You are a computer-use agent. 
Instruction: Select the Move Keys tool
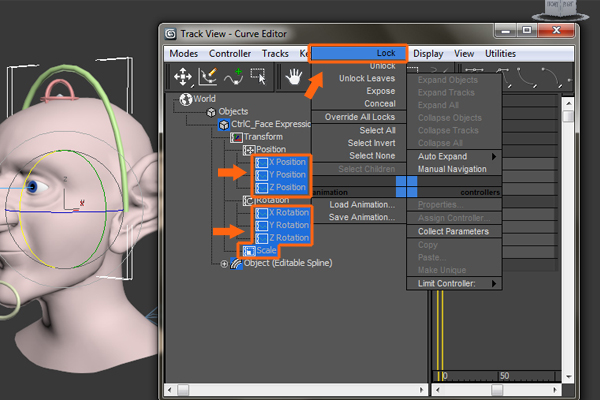tap(183, 77)
